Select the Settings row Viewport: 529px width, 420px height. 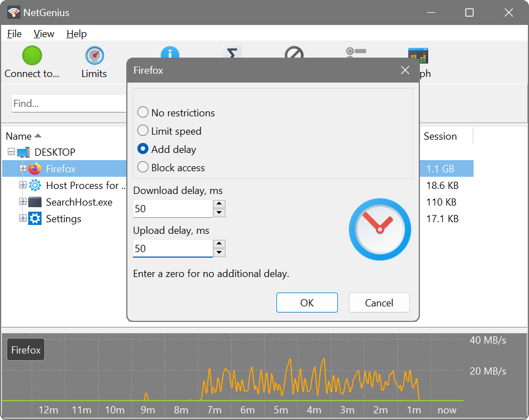tap(64, 219)
